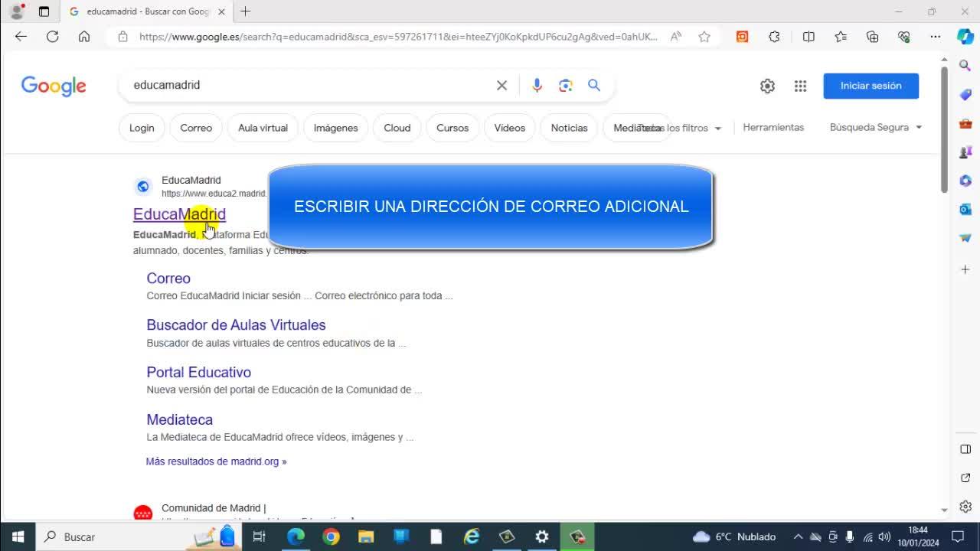980x551 pixels.
Task: Open Browser essentials heart icon
Action: coord(904,36)
